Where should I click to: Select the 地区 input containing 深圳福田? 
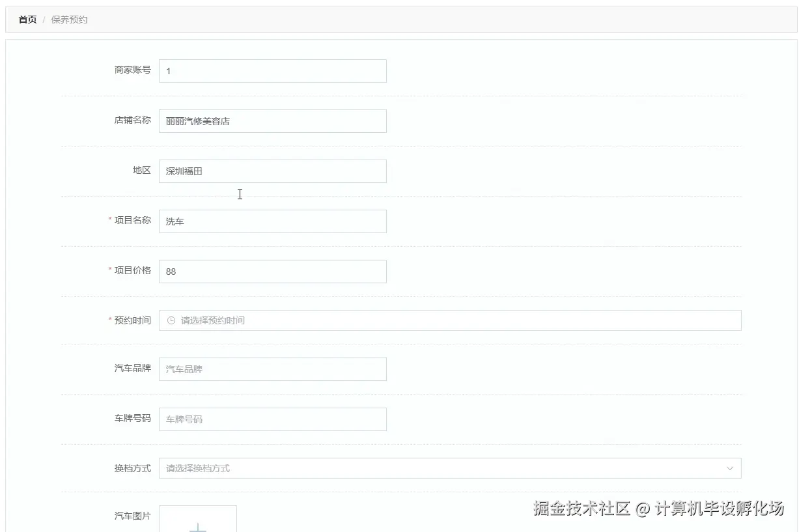tap(272, 171)
